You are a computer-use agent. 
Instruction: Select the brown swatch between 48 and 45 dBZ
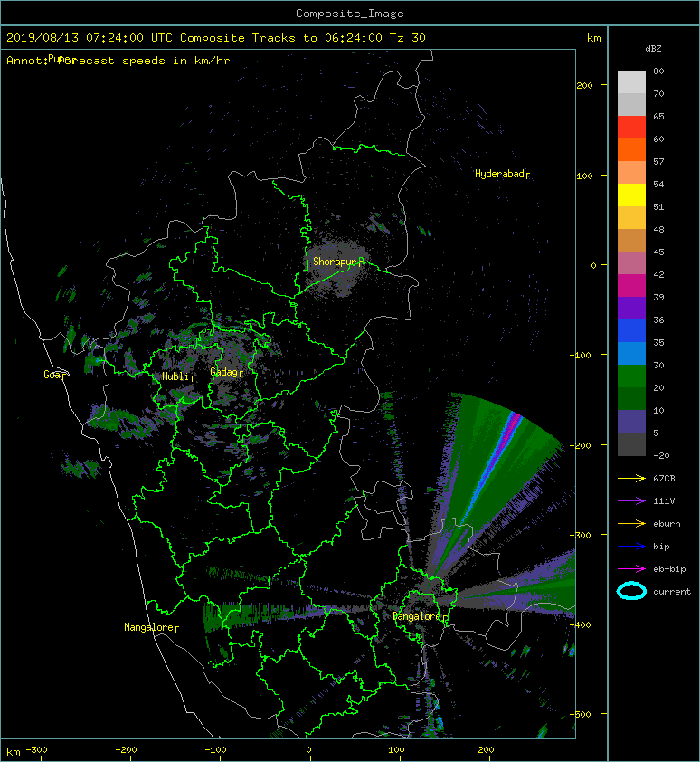pos(631,241)
